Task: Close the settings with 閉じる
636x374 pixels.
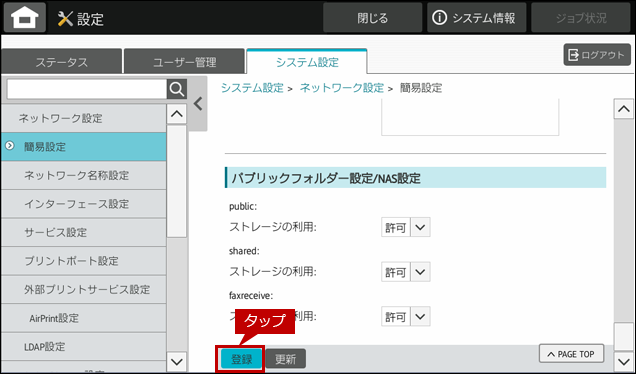Action: click(372, 18)
